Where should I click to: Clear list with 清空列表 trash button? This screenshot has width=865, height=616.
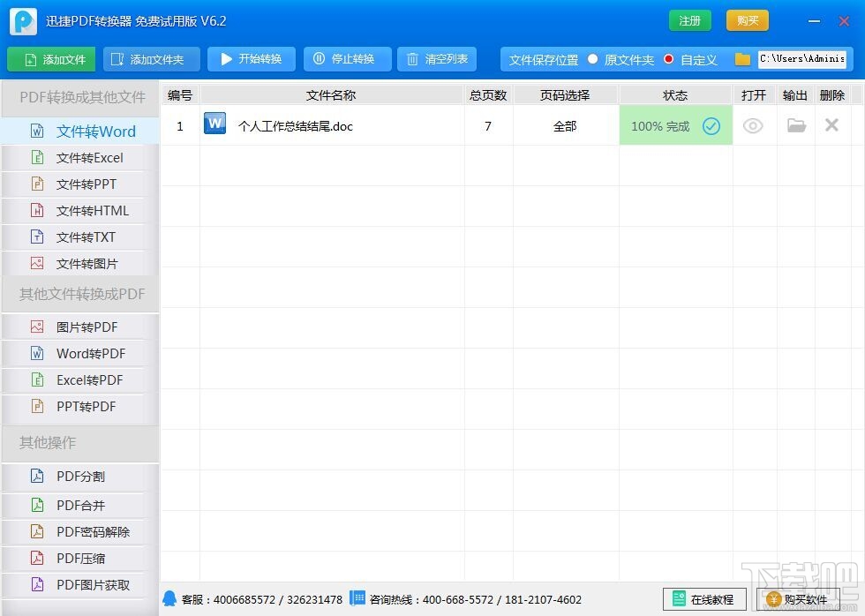[437, 59]
